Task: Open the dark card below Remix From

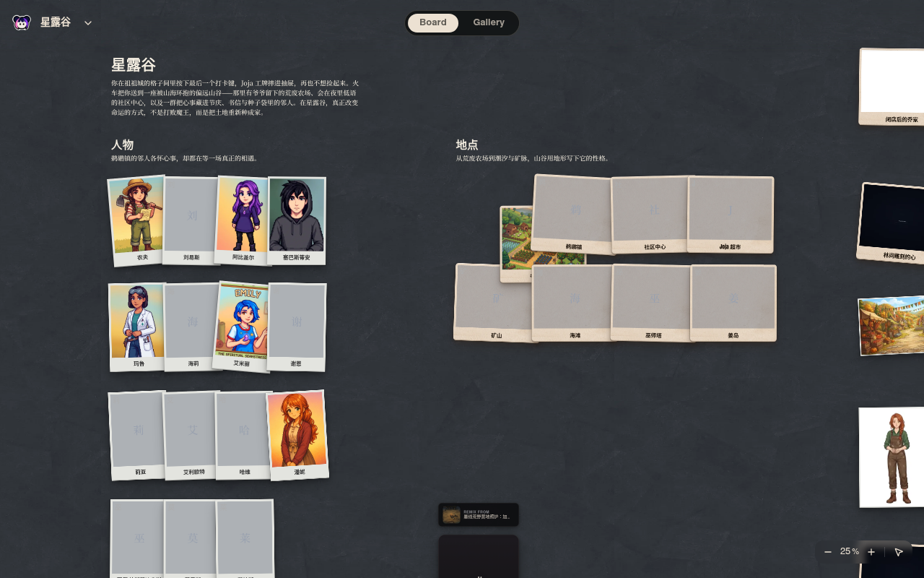Action: [x=479, y=556]
